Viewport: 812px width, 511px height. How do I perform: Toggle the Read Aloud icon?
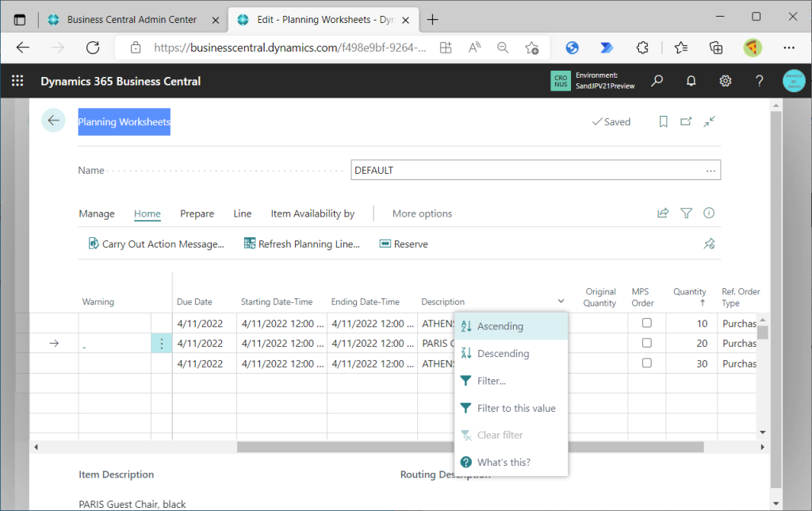click(x=474, y=48)
